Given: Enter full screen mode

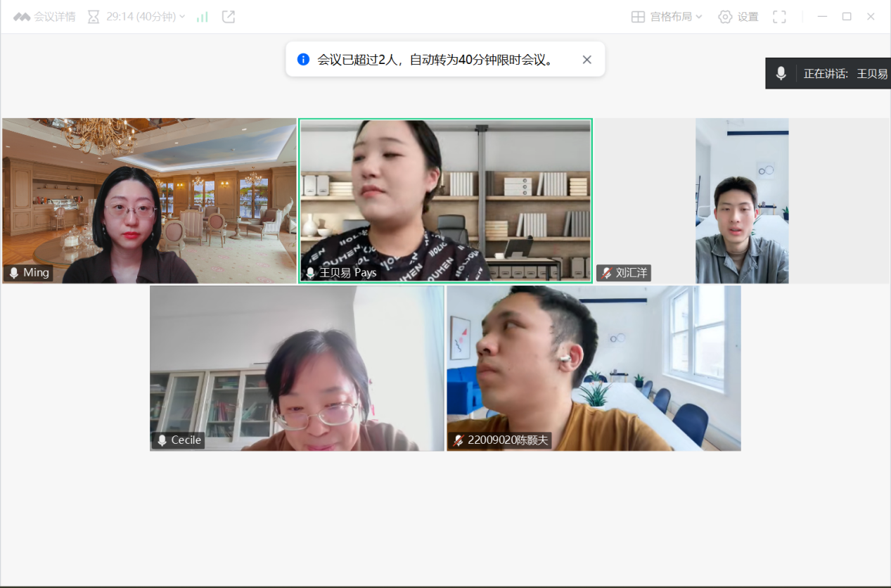Looking at the screenshot, I should click(779, 17).
